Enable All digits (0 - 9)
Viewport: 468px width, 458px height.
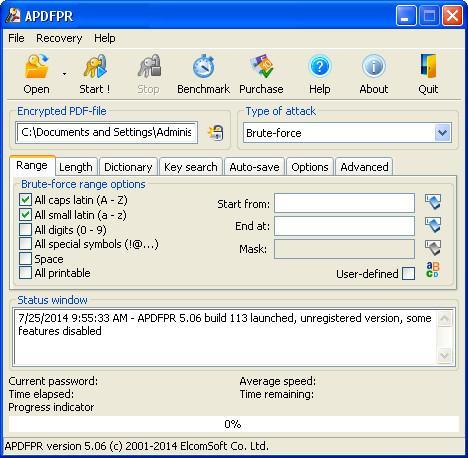(x=25, y=230)
